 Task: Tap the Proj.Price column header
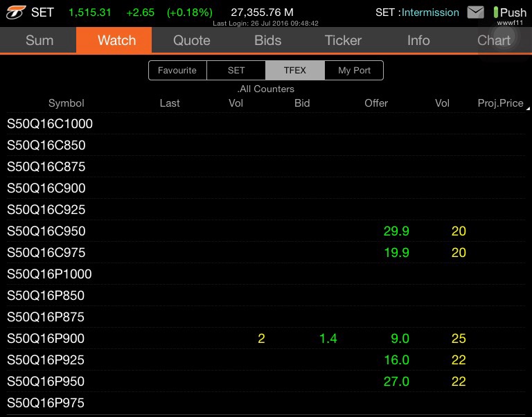(x=500, y=103)
